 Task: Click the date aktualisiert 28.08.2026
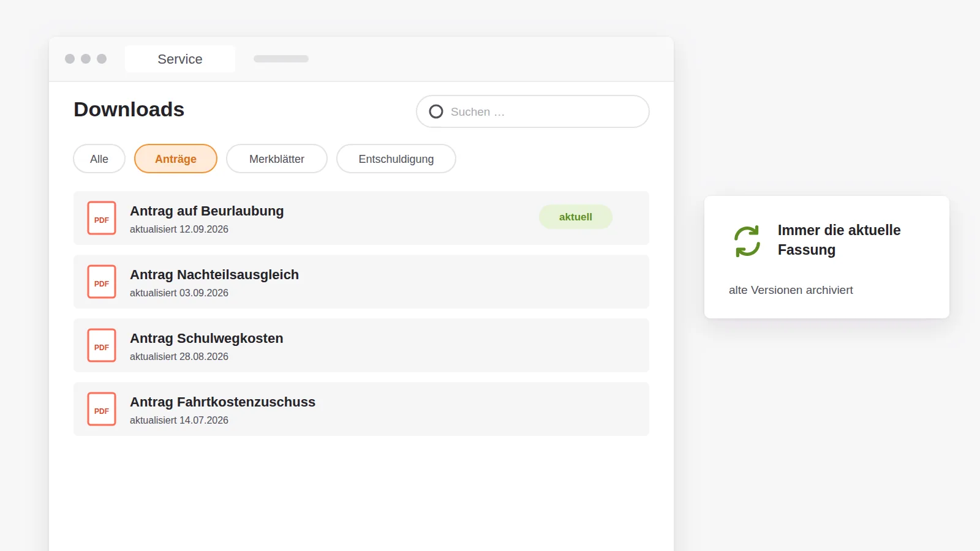(x=179, y=356)
